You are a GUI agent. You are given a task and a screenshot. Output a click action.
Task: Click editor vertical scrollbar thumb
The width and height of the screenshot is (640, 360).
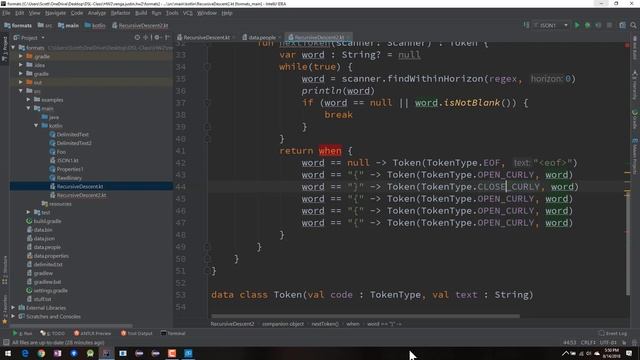coord(627,245)
